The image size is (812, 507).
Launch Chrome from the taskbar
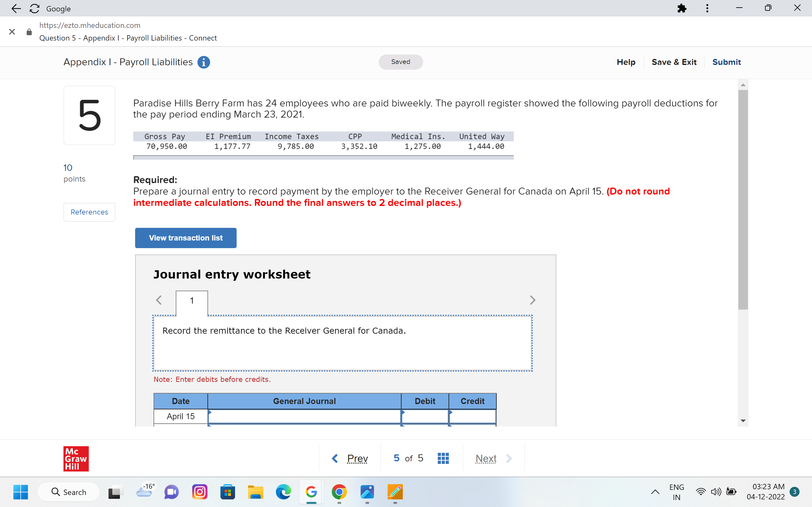[339, 492]
